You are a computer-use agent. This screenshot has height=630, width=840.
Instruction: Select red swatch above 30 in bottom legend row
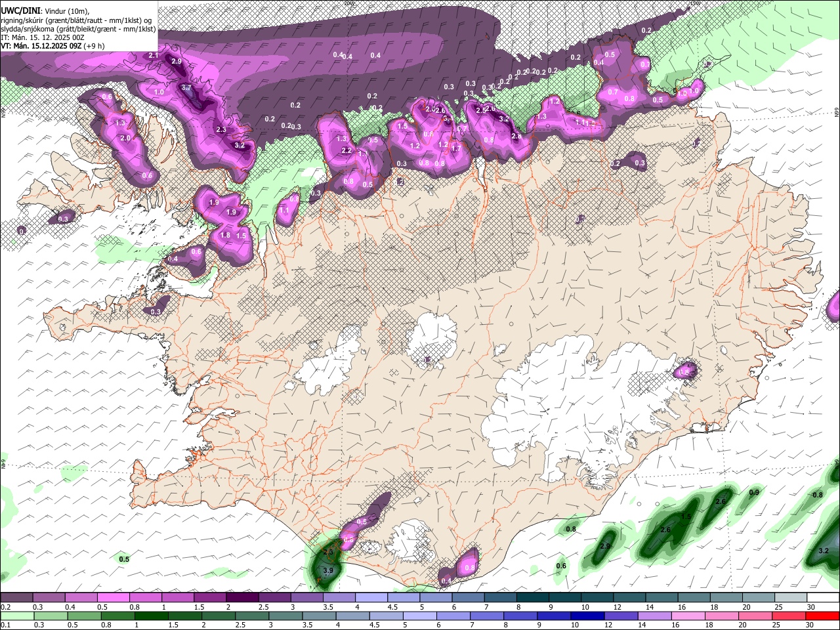click(x=822, y=616)
